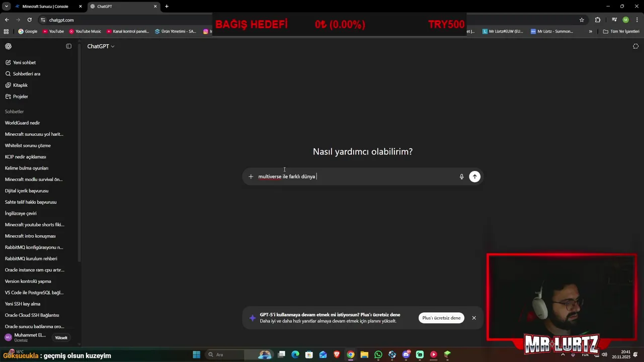Collapse the sidebar panel toggle
The image size is (644, 362).
click(69, 46)
